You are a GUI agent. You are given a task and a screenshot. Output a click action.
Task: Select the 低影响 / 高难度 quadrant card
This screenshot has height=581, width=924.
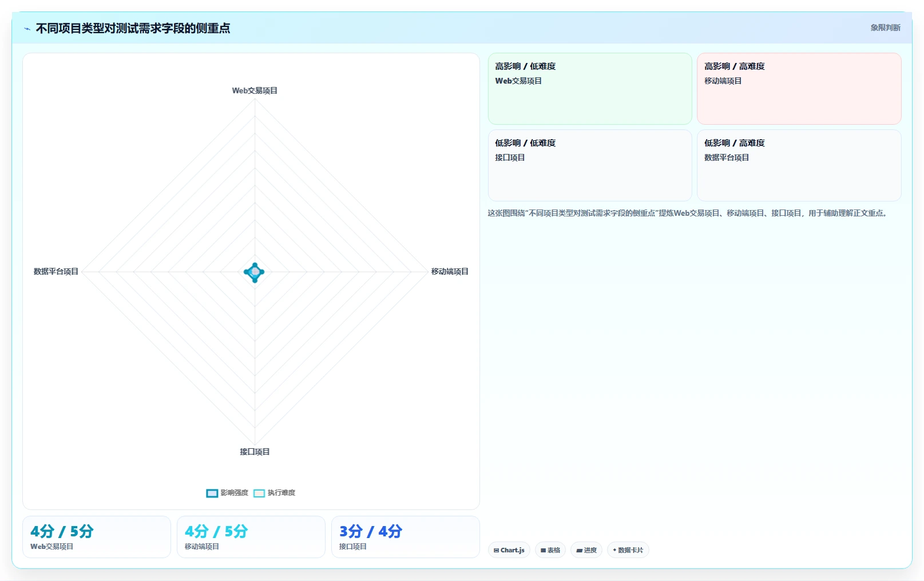[x=799, y=165]
